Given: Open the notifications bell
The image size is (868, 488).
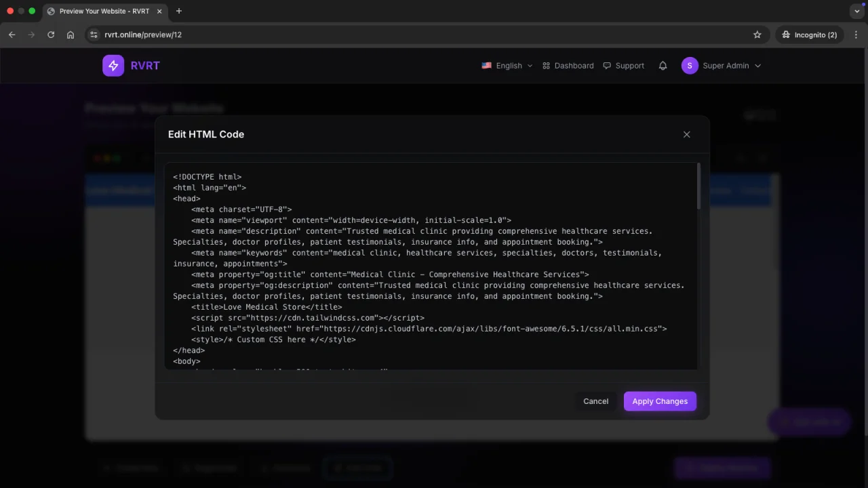Looking at the screenshot, I should point(663,66).
